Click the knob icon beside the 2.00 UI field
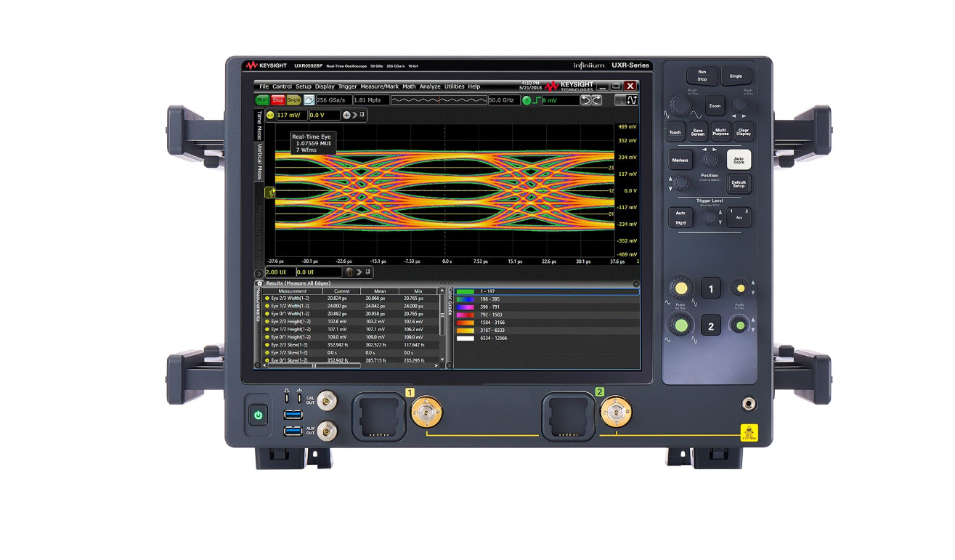955x560 pixels. [x=349, y=272]
